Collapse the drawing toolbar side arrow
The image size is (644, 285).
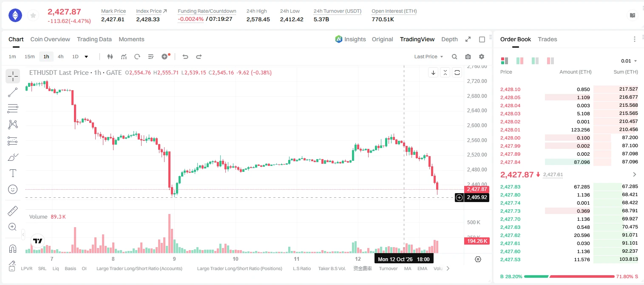[x=23, y=234]
